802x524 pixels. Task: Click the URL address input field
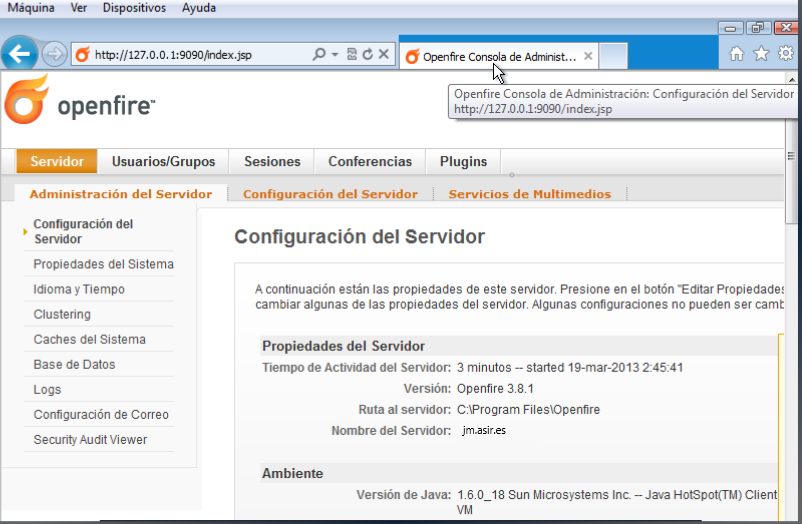pyautogui.click(x=190, y=55)
